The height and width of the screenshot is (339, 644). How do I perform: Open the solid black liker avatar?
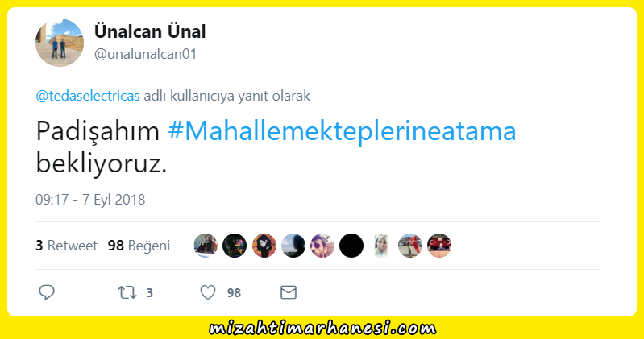351,246
